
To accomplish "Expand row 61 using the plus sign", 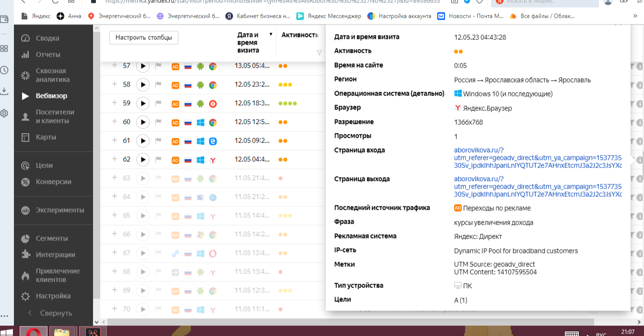I will (115, 140).
